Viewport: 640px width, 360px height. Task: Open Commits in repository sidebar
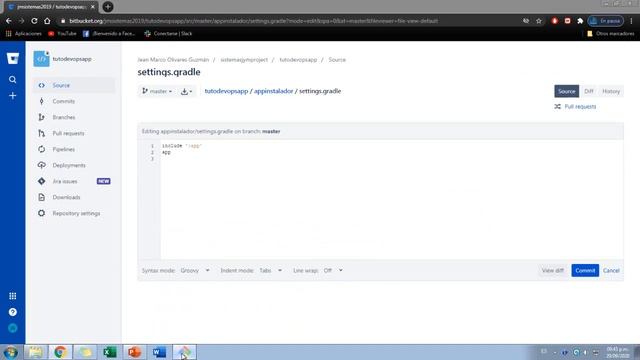[74, 101]
